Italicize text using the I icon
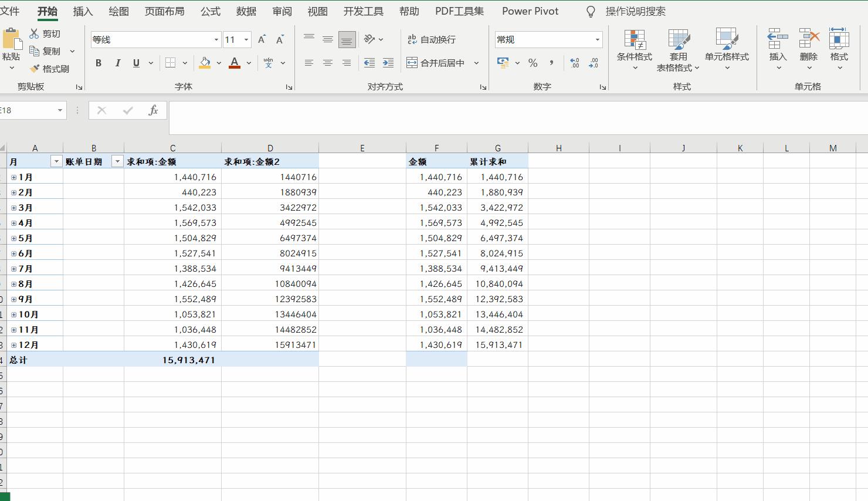Image resolution: width=868 pixels, height=501 pixels. (117, 63)
